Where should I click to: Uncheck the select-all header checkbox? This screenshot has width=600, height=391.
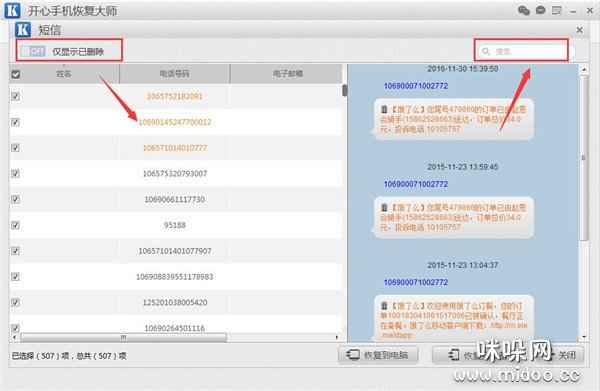[16, 74]
